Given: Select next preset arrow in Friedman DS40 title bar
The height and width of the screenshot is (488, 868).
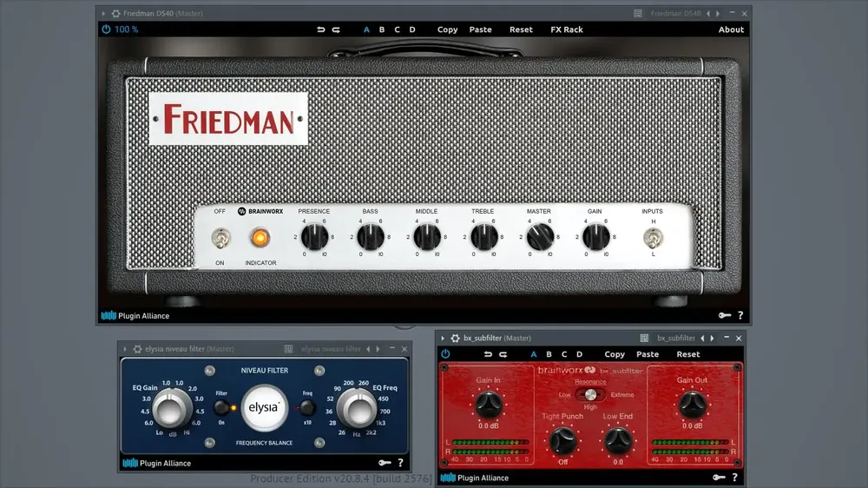Looking at the screenshot, I should [718, 13].
